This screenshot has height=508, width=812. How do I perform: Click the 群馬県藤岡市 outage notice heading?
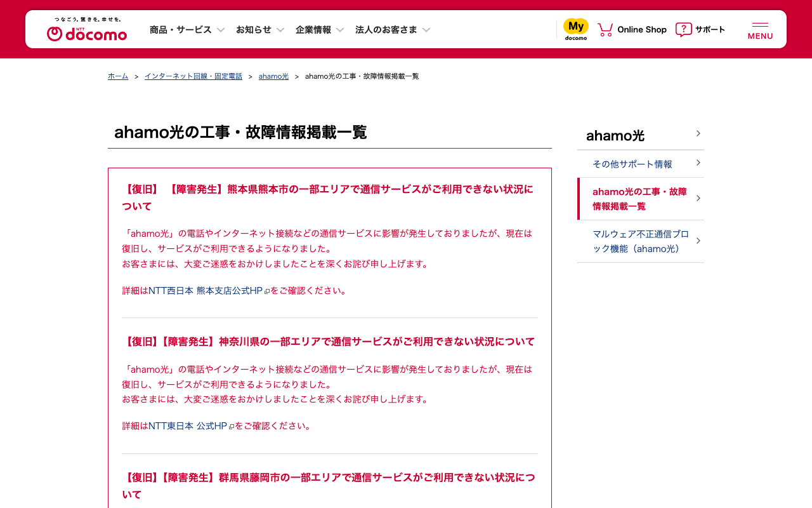point(329,486)
